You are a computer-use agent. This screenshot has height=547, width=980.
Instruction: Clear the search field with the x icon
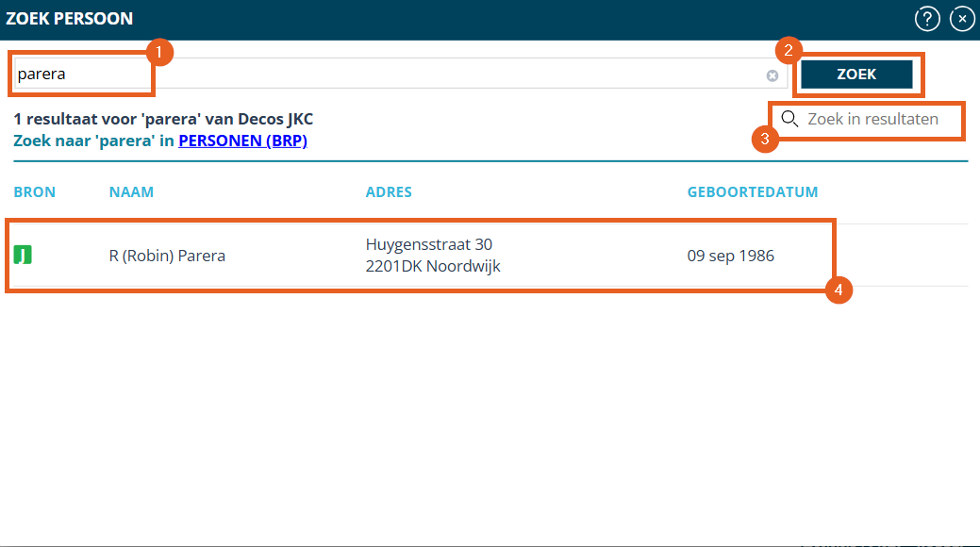point(772,75)
